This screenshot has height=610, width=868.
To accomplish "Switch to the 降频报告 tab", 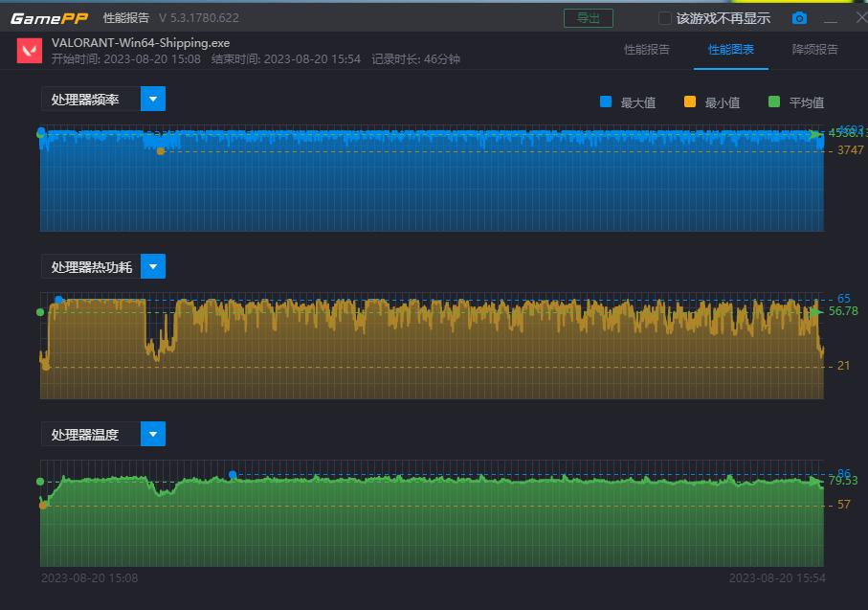I will 815,50.
